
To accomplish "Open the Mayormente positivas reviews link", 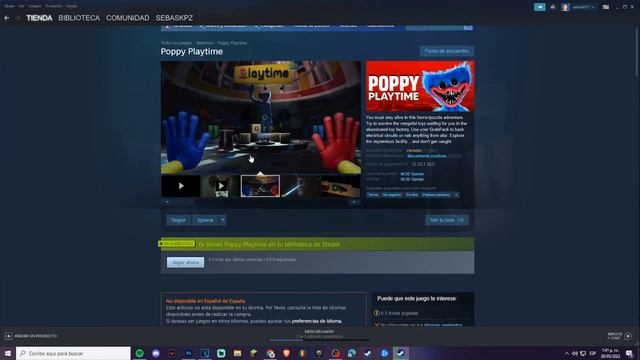I will click(427, 156).
